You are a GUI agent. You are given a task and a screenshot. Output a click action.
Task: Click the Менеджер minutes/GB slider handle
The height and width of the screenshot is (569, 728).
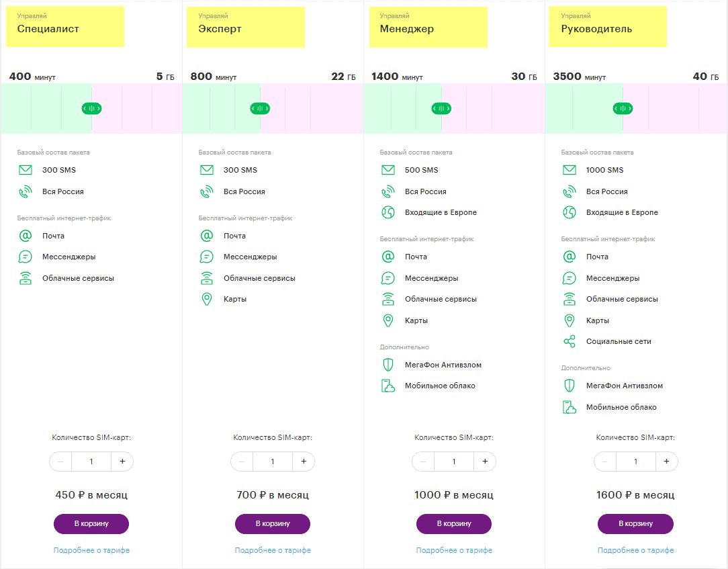tap(441, 108)
